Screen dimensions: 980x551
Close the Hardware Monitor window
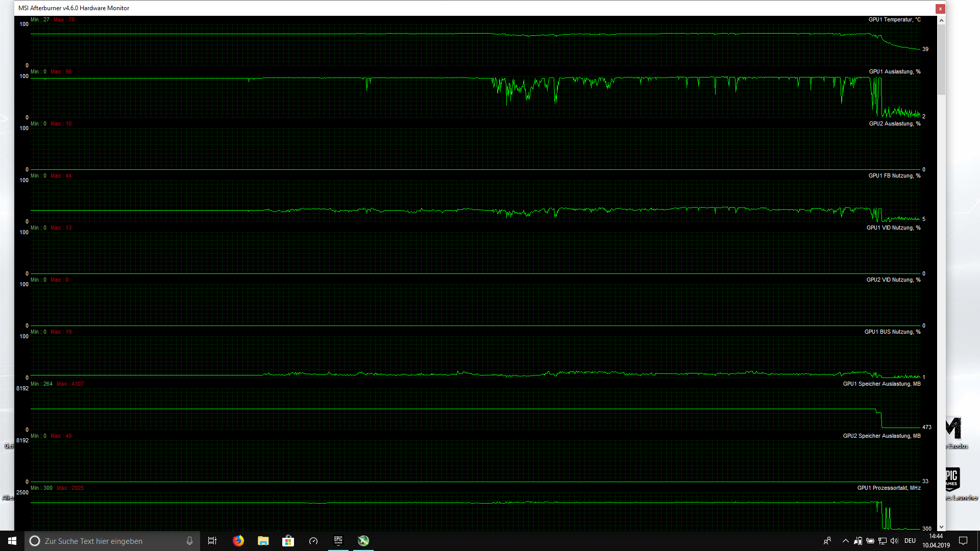[x=940, y=9]
